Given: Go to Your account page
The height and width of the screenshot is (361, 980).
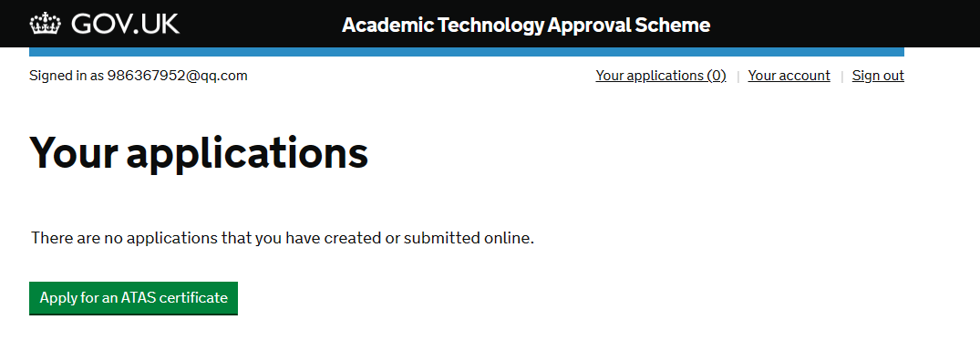Looking at the screenshot, I should pos(789,76).
